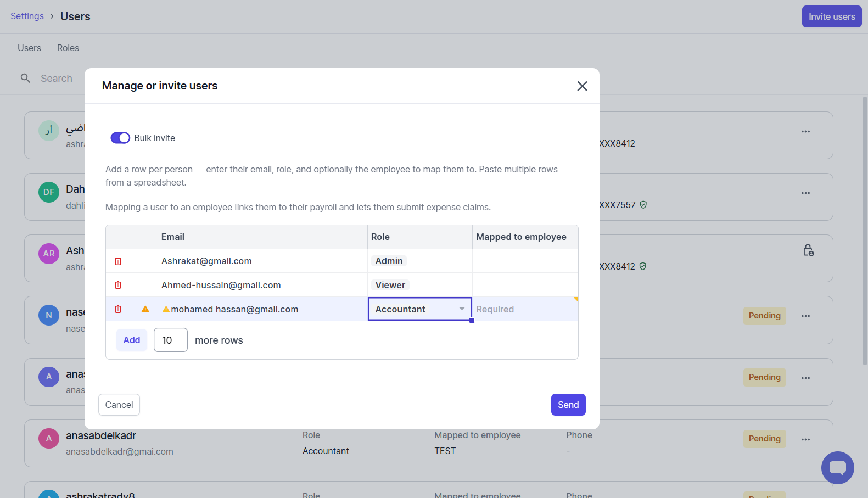The width and height of the screenshot is (868, 498).
Task: Click the Role column header
Action: 420,237
